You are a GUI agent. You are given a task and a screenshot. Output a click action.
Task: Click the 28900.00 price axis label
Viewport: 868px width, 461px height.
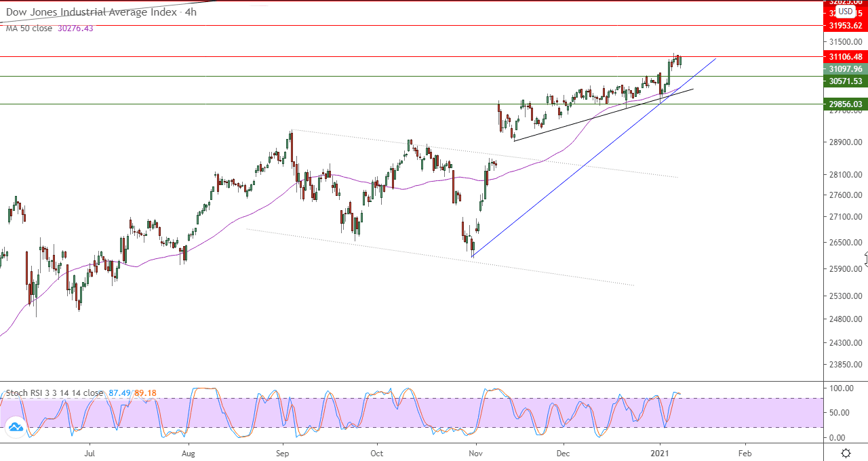[x=845, y=142]
